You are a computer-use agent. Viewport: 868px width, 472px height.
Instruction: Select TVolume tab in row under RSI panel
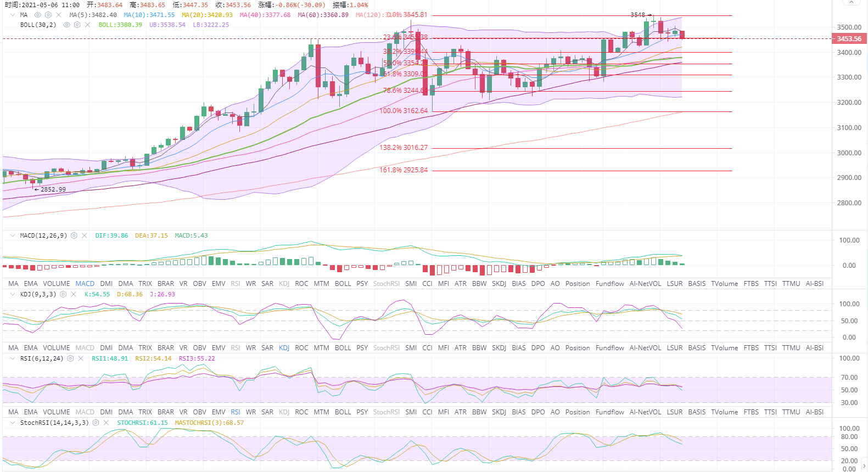click(725, 412)
